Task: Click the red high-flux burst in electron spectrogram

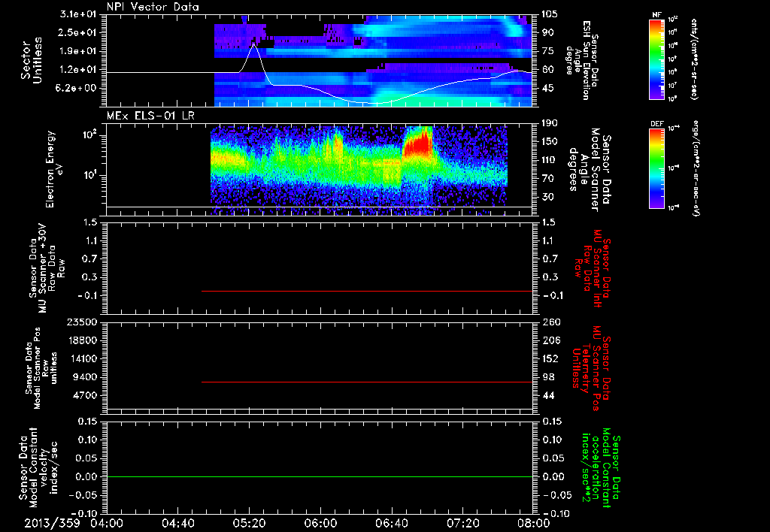Action: click(x=417, y=144)
